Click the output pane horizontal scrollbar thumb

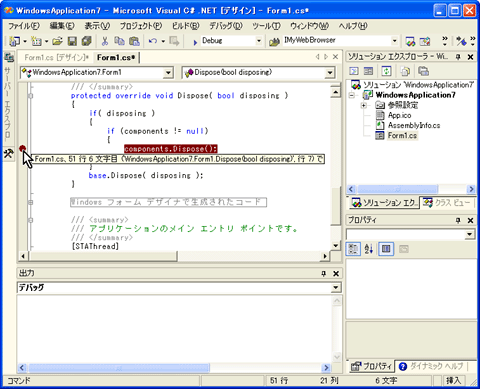[119, 368]
